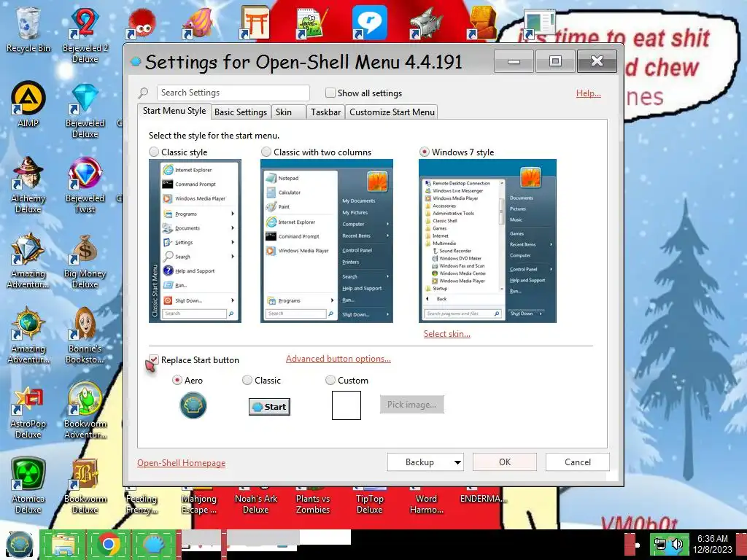Viewport: 747px width, 560px height.
Task: Open Amazing Adventures icon with globe compass
Action: pyautogui.click(x=28, y=335)
